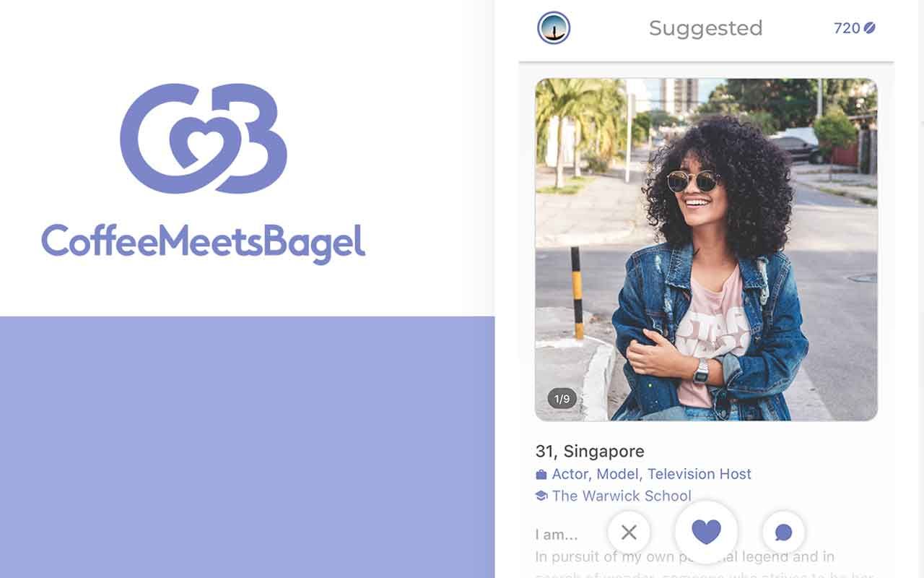
Task: Click the '31, Singapore' profile heading
Action: point(590,452)
